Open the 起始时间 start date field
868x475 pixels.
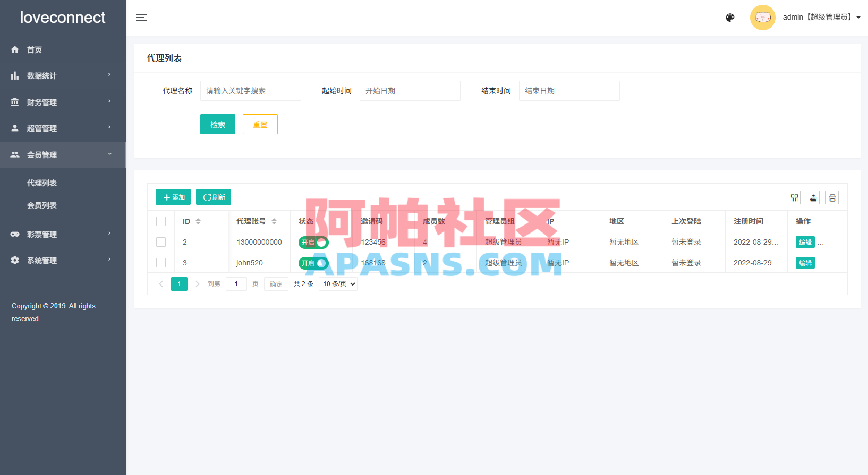[x=410, y=91]
